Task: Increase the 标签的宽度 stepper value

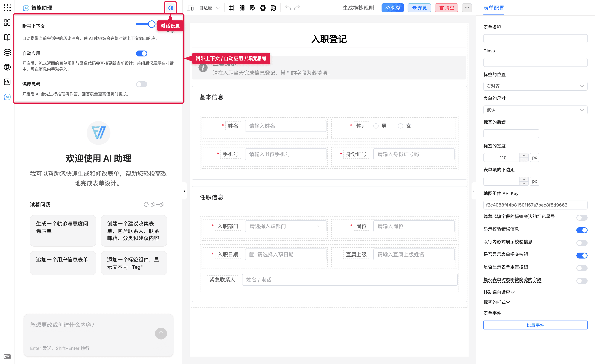Action: [524, 156]
